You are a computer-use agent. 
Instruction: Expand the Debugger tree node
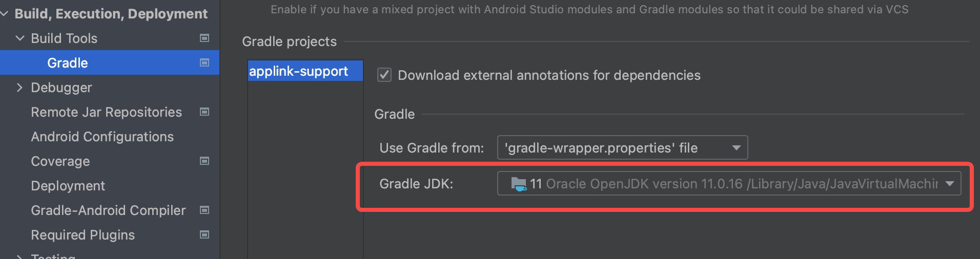pos(20,88)
